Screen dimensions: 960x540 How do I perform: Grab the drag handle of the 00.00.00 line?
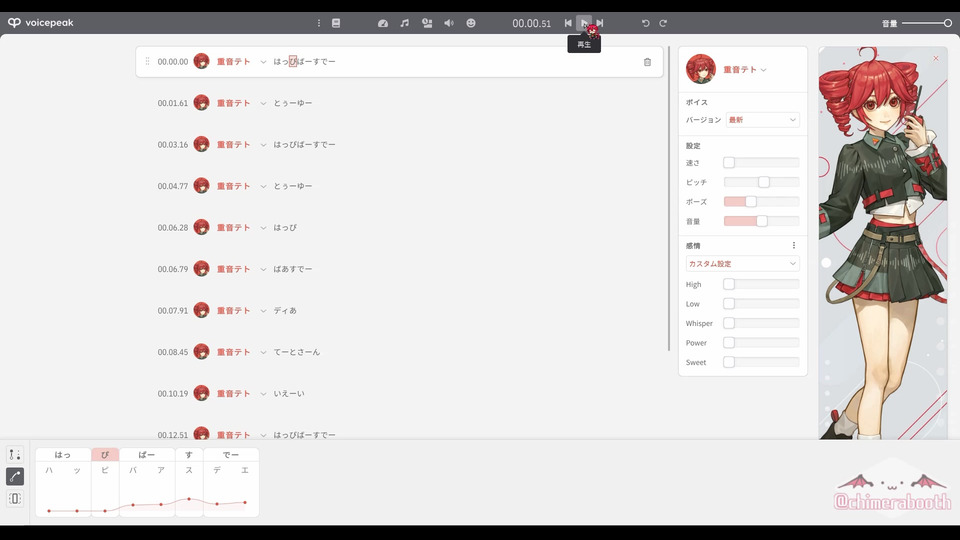click(147, 62)
